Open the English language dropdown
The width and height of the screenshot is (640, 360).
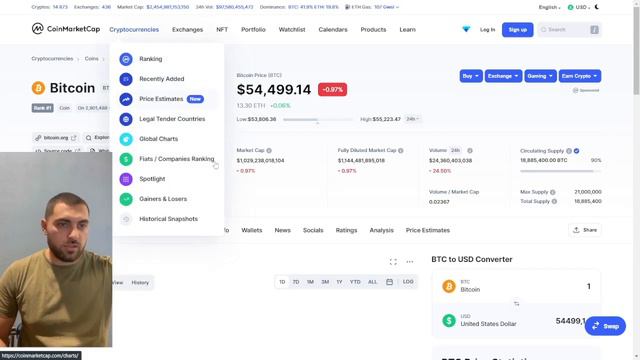[549, 7]
